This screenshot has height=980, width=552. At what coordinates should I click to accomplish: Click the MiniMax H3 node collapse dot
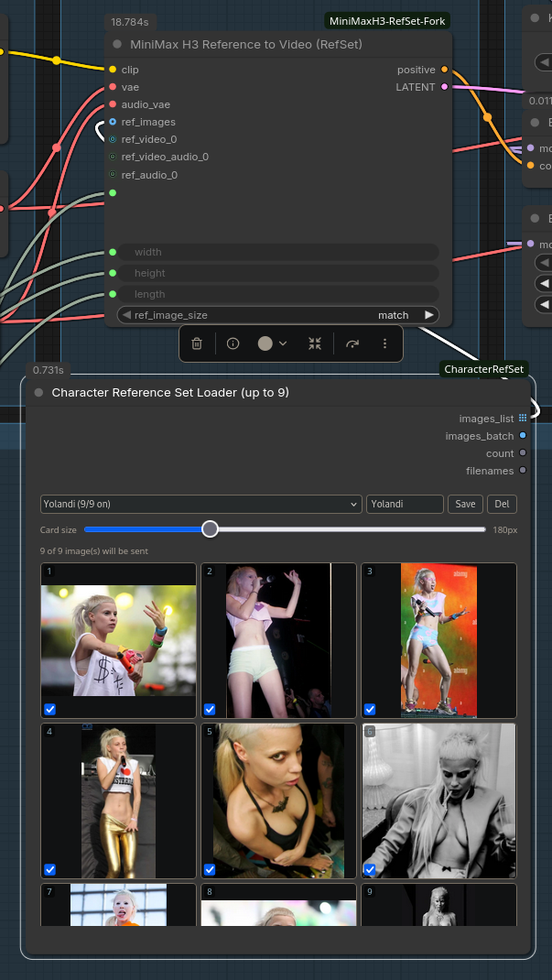click(117, 44)
